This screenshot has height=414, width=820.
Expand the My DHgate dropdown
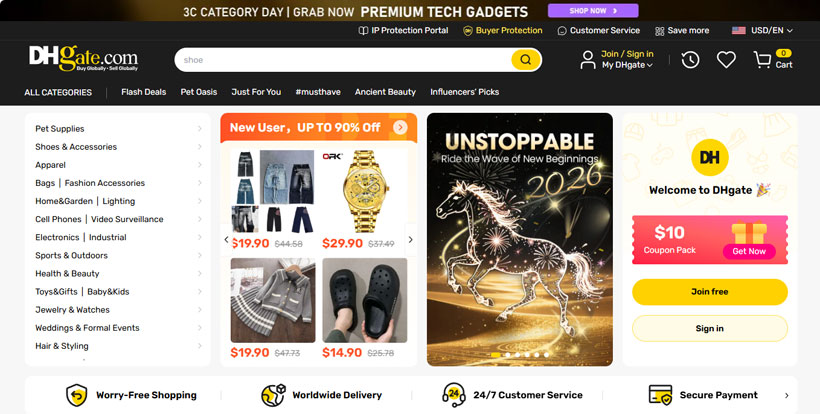click(627, 65)
